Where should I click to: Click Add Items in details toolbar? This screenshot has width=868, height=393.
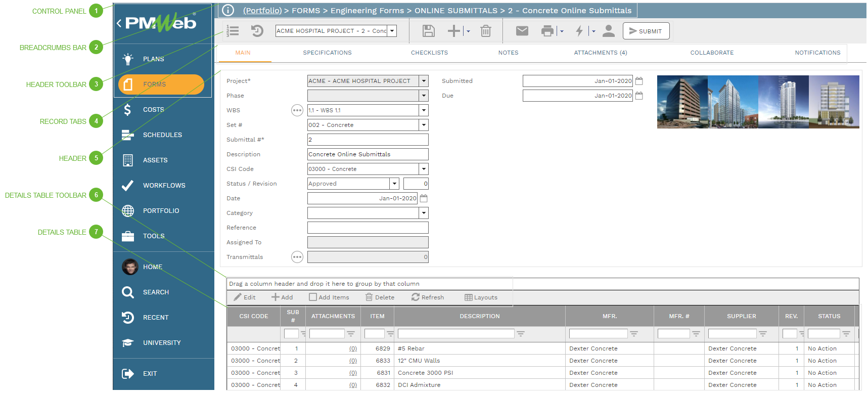coord(329,297)
